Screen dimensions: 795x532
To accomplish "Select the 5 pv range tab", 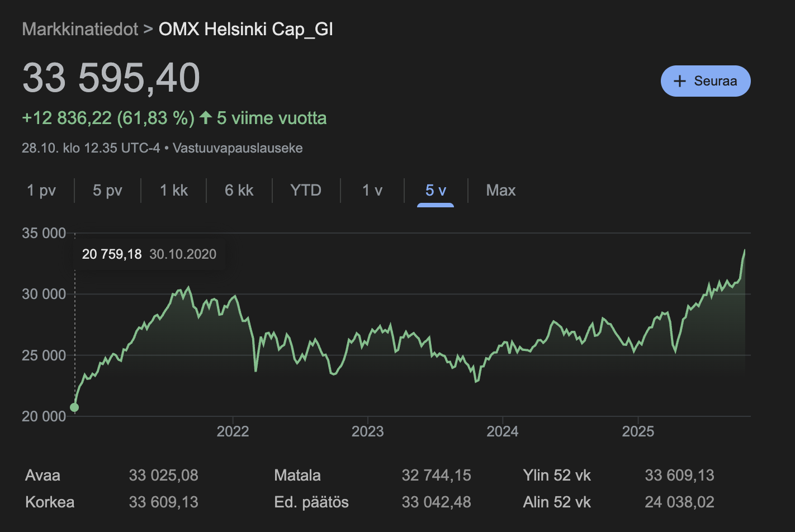I will [x=107, y=191].
